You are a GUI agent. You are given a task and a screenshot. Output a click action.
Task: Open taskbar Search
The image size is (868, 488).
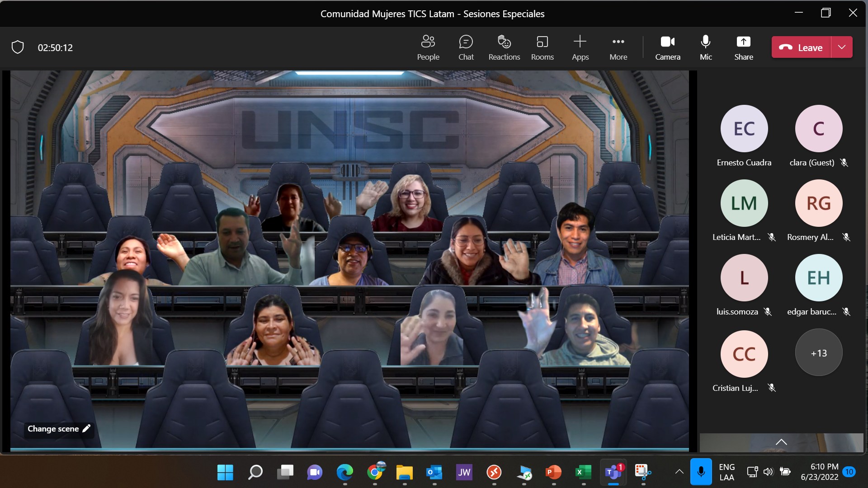255,473
